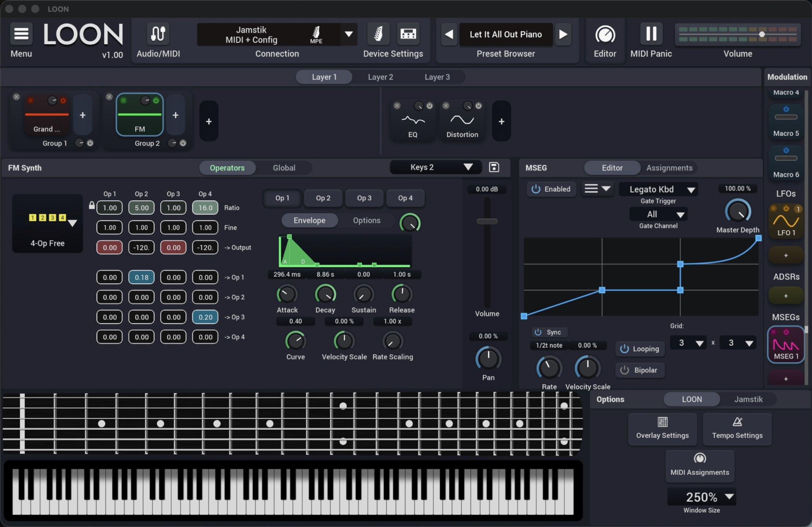Add a new instrument group
The height and width of the screenshot is (527, 812).
click(x=209, y=121)
